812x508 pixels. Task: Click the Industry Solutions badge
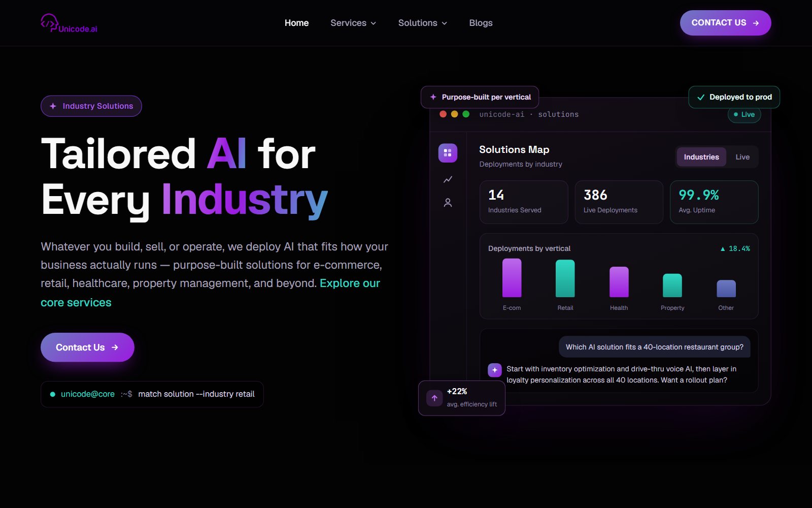click(x=91, y=106)
